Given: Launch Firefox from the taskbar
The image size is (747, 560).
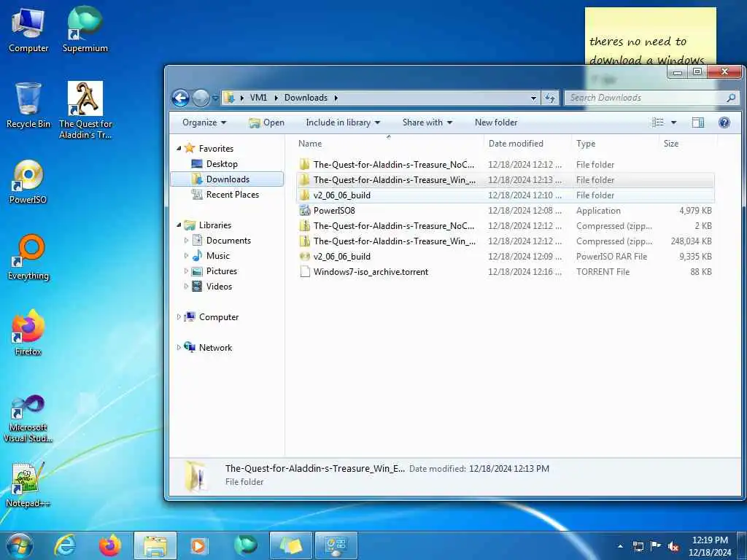Looking at the screenshot, I should (109, 545).
